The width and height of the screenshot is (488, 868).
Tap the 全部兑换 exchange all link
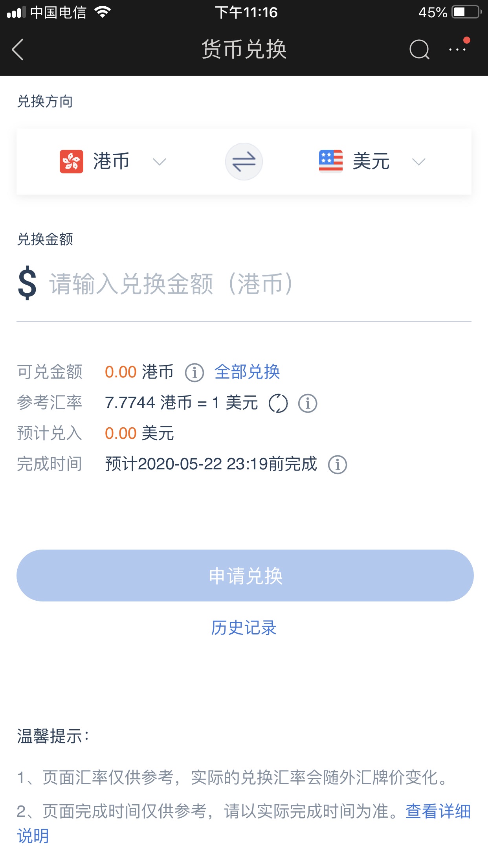point(247,372)
